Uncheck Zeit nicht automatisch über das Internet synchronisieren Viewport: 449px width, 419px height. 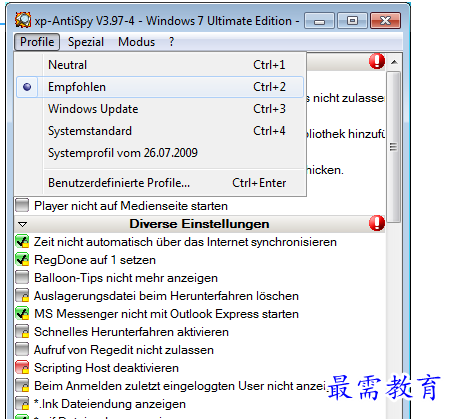[22, 241]
